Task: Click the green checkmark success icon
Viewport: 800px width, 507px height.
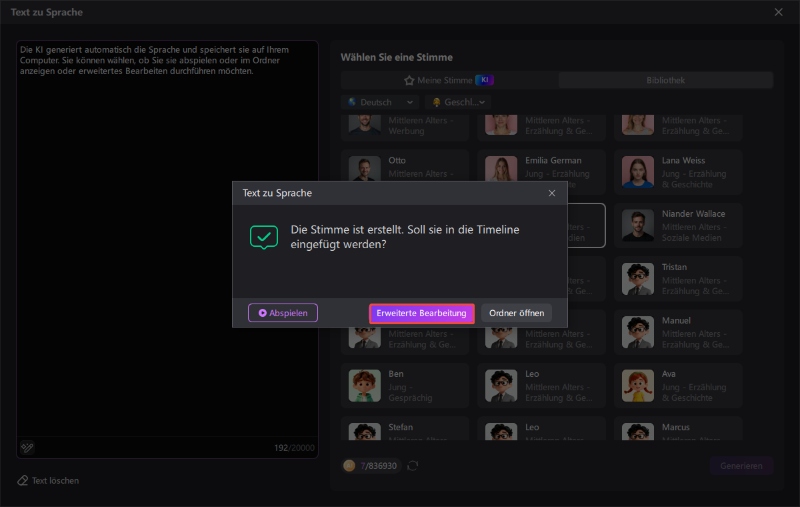Action: click(264, 236)
